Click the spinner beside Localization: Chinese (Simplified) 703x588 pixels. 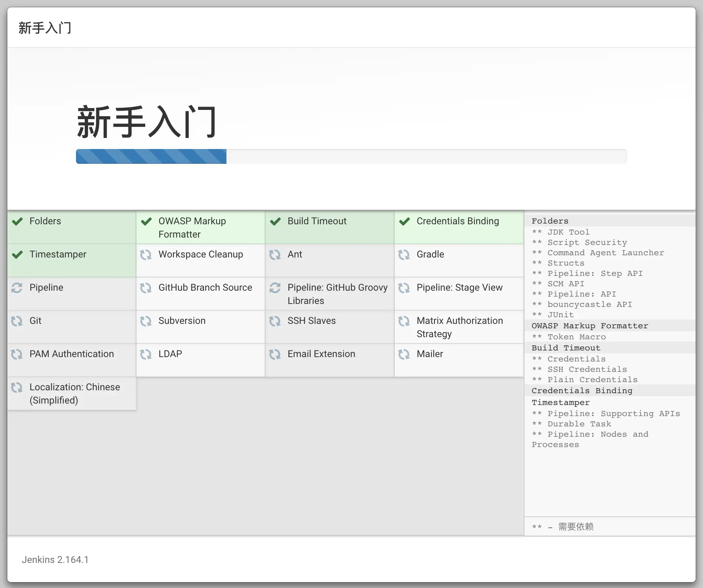[17, 387]
